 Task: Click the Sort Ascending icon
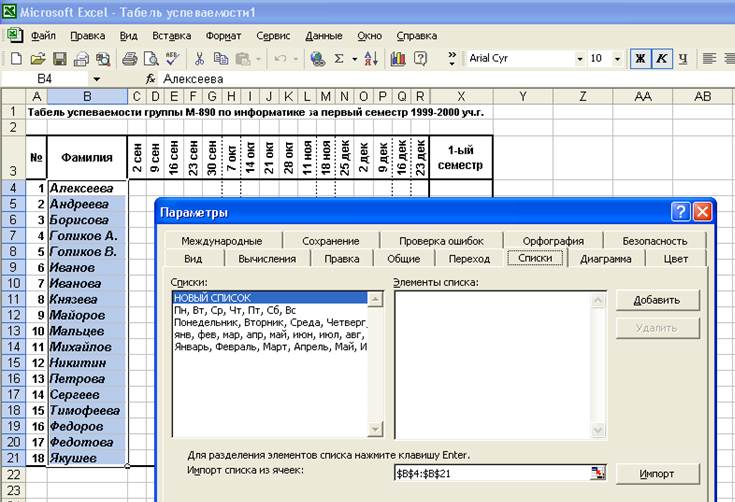[x=371, y=59]
